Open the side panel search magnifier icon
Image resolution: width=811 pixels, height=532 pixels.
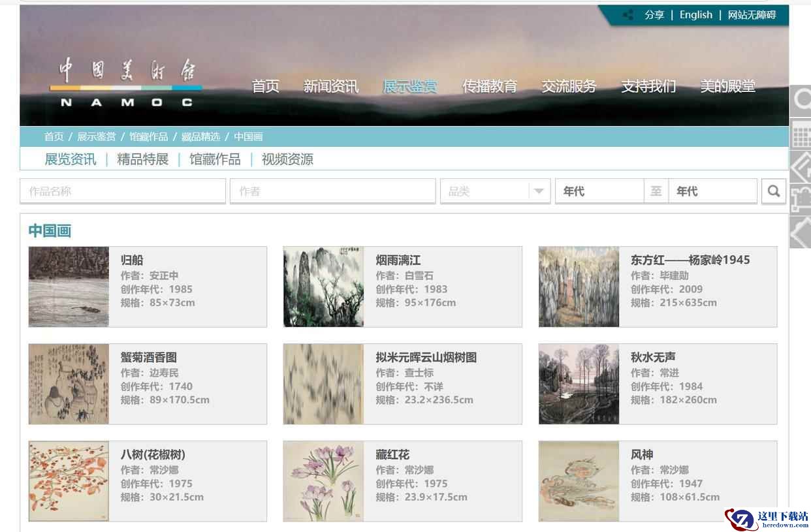click(801, 101)
